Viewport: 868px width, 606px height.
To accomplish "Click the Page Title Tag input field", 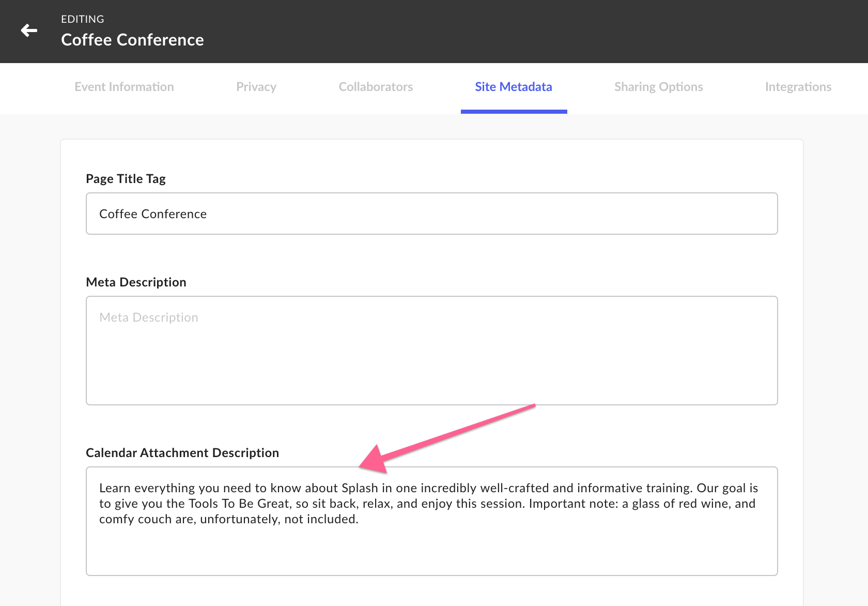I will [432, 214].
